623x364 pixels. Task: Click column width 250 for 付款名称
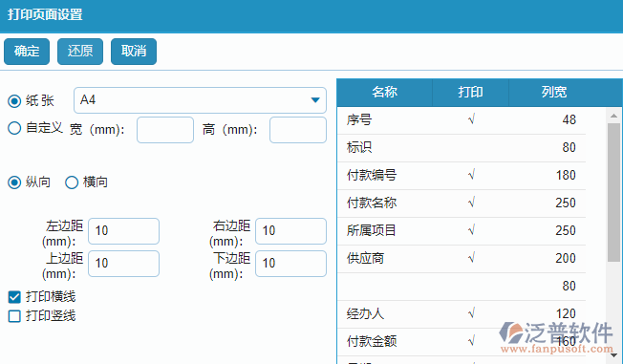point(566,203)
